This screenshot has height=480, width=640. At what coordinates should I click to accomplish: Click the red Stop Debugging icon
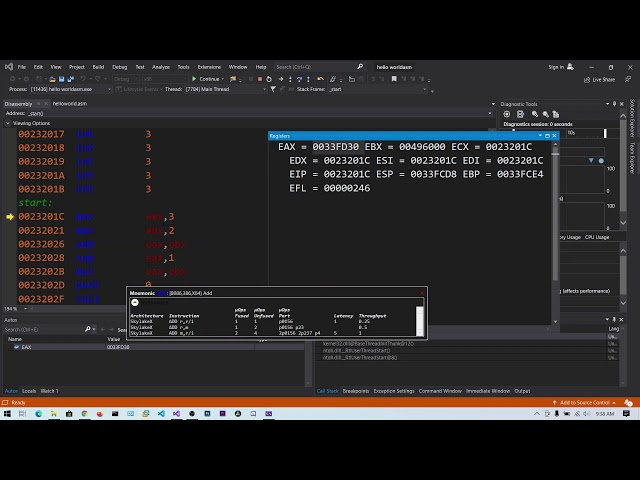260,79
